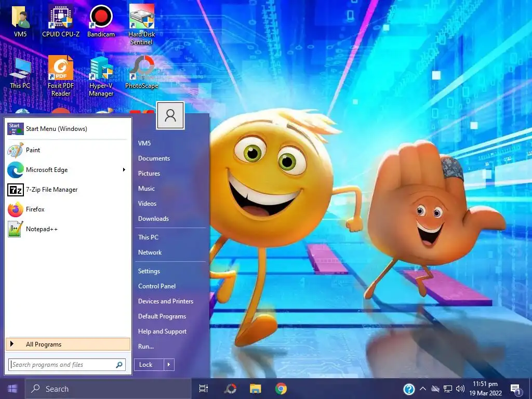Click the magnifier icon in start search
This screenshot has width=532, height=399.
click(x=119, y=365)
